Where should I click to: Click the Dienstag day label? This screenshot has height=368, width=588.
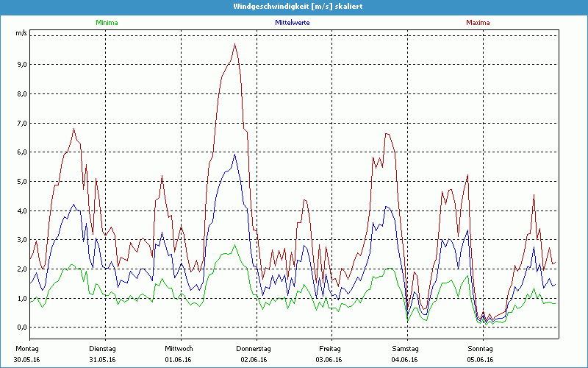102,348
